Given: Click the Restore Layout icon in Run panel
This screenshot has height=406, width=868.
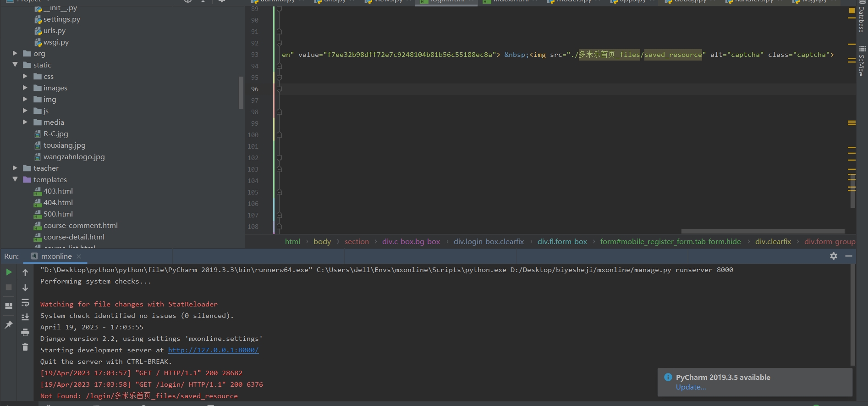Looking at the screenshot, I should click(9, 306).
